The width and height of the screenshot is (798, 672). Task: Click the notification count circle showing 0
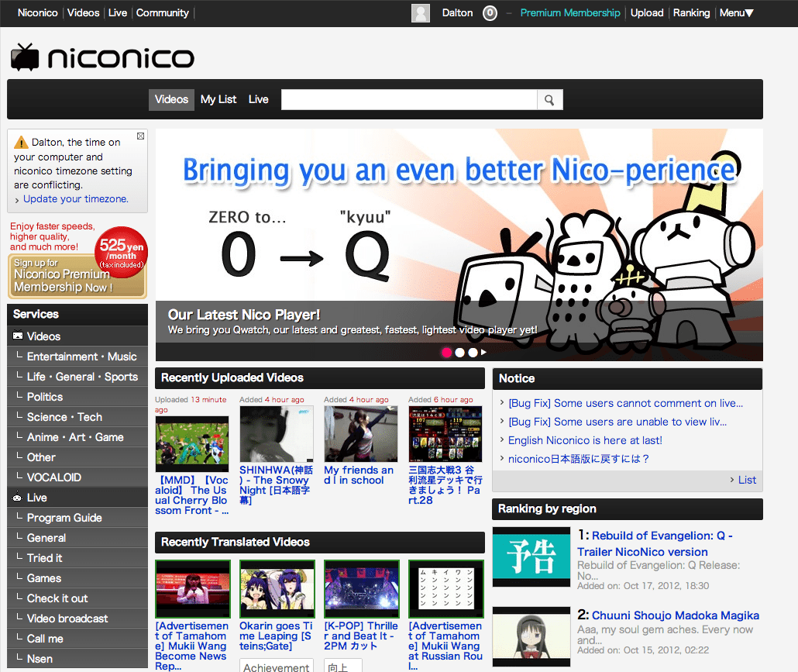[490, 13]
